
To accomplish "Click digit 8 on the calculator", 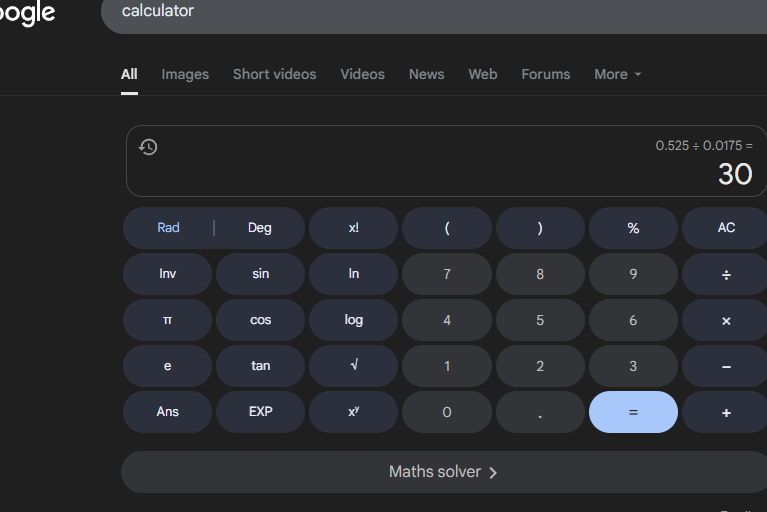I will [540, 274].
